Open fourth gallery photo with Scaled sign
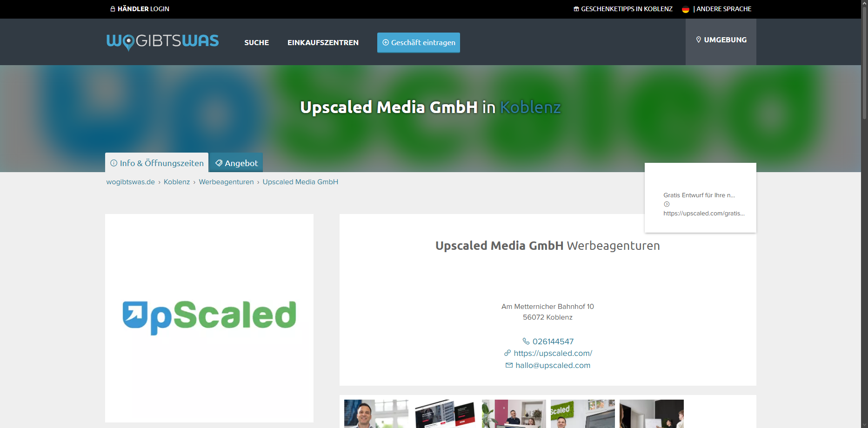 pos(583,414)
